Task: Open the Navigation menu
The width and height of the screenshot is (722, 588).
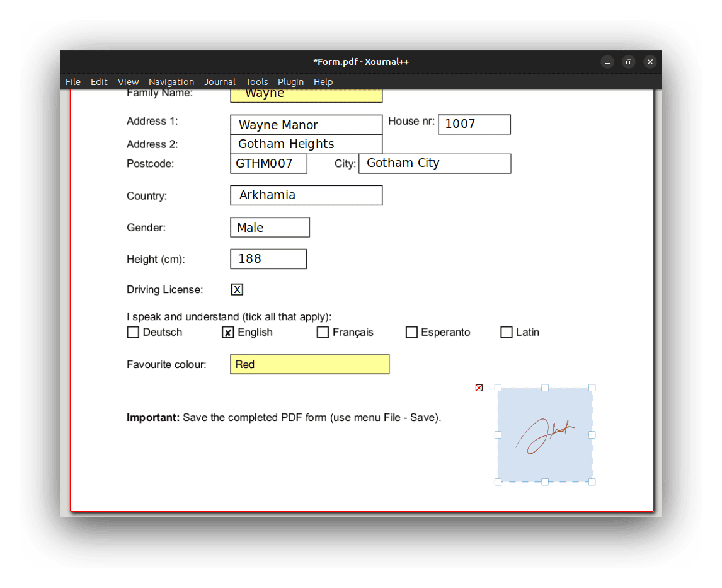Action: 171,82
